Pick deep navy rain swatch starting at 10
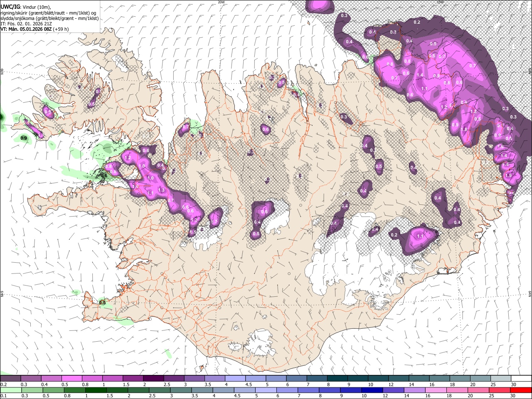The image size is (532, 399). (x=372, y=390)
